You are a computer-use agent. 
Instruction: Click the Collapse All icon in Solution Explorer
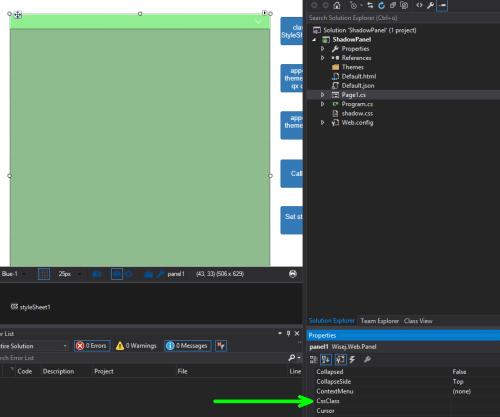coord(393,5)
